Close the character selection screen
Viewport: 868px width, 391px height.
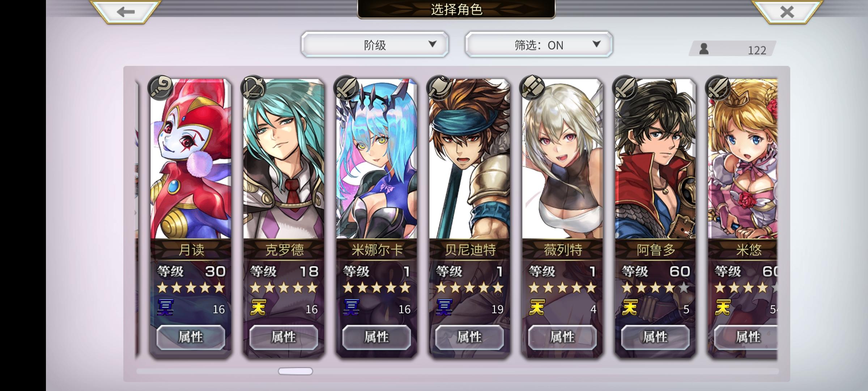tap(787, 12)
